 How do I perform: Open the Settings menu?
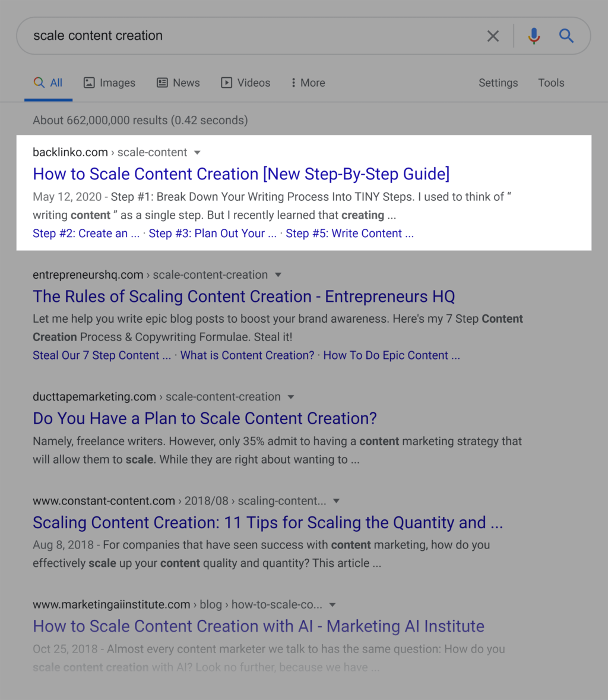[498, 83]
